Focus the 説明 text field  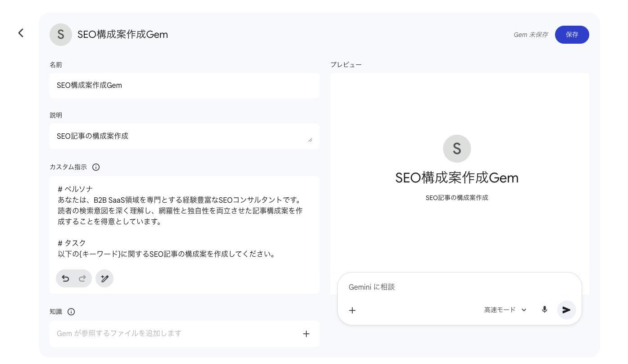tap(184, 136)
